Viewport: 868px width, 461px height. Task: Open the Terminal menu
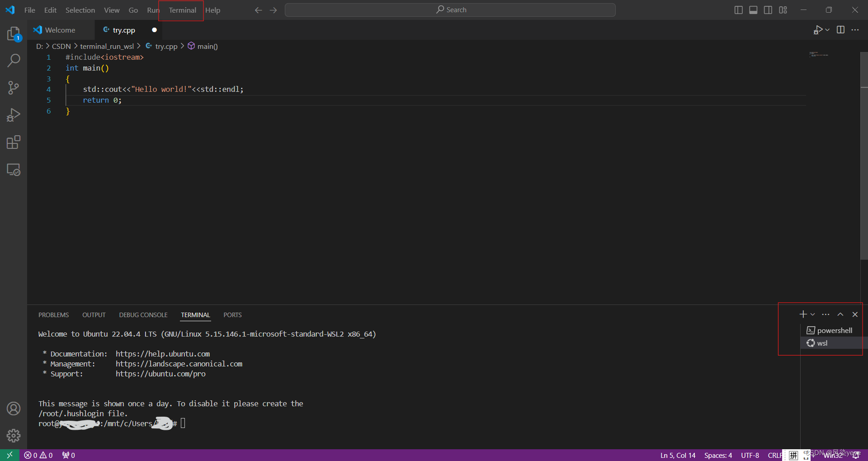(181, 10)
